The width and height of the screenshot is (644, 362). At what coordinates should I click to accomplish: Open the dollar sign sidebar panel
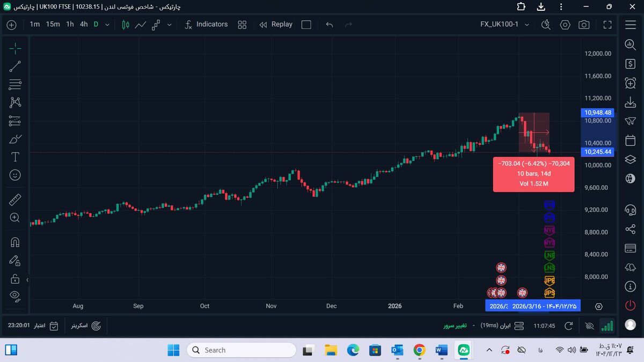tap(631, 64)
